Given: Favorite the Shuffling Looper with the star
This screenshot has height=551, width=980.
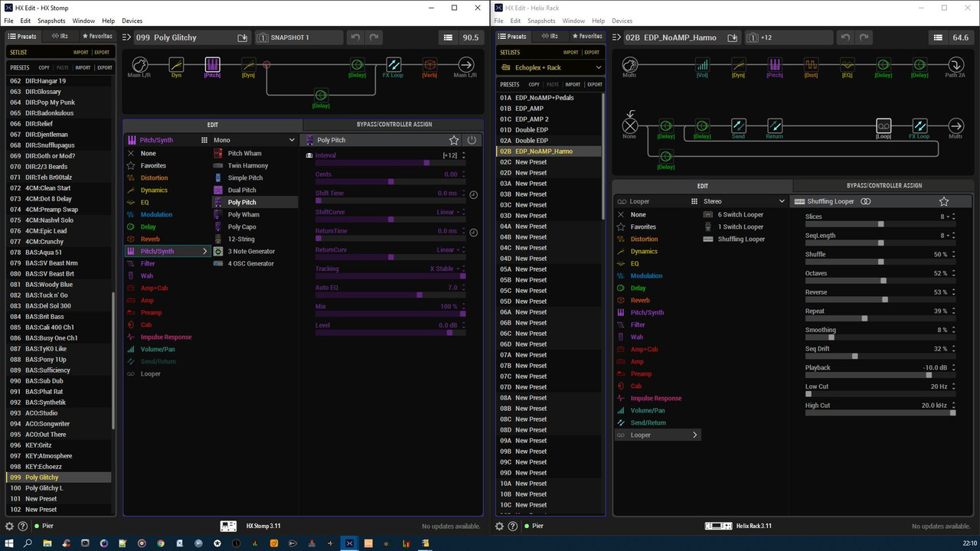Looking at the screenshot, I should 944,201.
